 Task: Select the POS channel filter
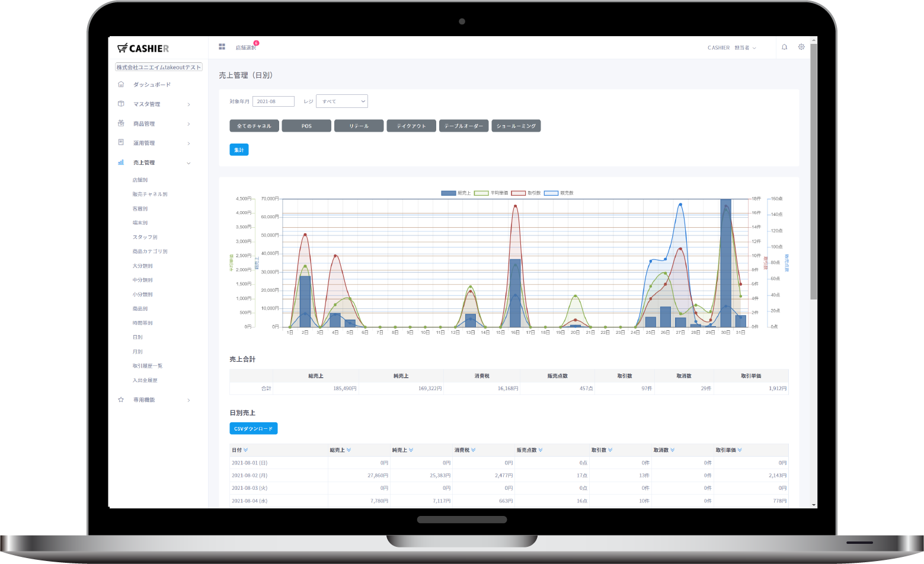pyautogui.click(x=306, y=126)
